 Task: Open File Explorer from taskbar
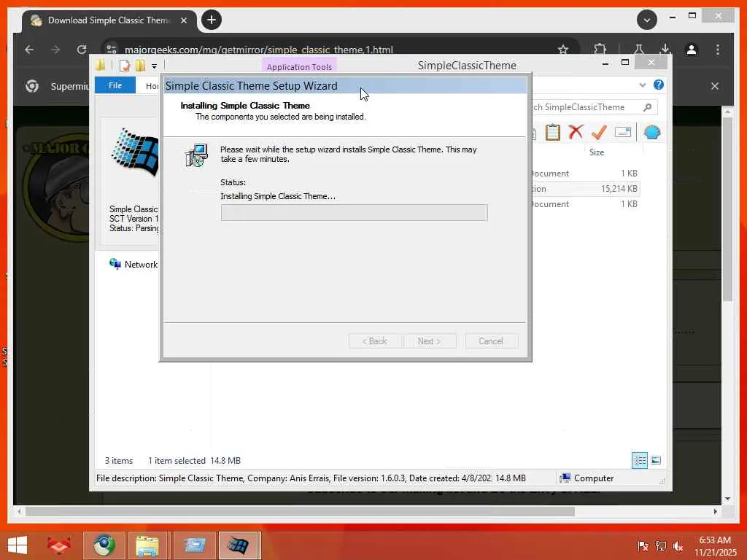[147, 545]
